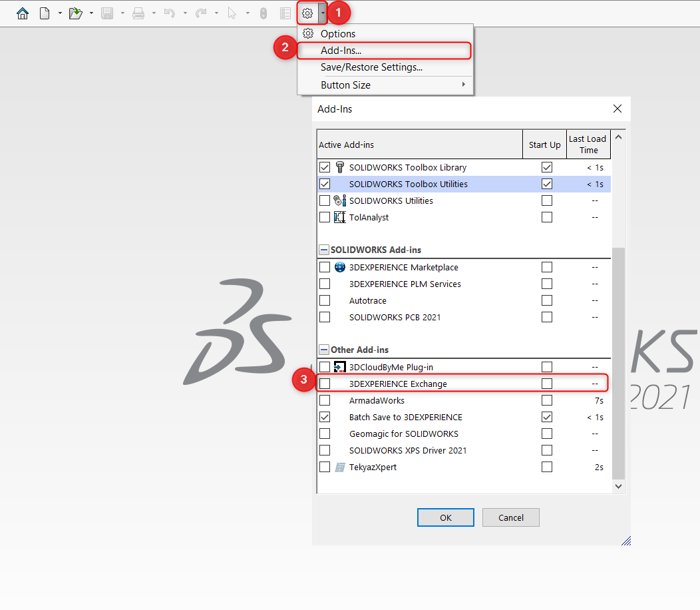
Task: Open dropdown arrow next to Undo icon
Action: click(185, 13)
